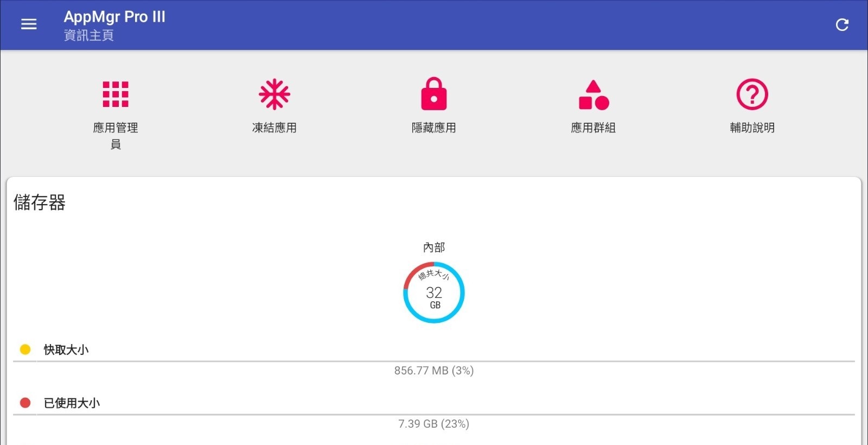Click the 7.39 GB (23%) value
The width and height of the screenshot is (868, 445).
(434, 424)
